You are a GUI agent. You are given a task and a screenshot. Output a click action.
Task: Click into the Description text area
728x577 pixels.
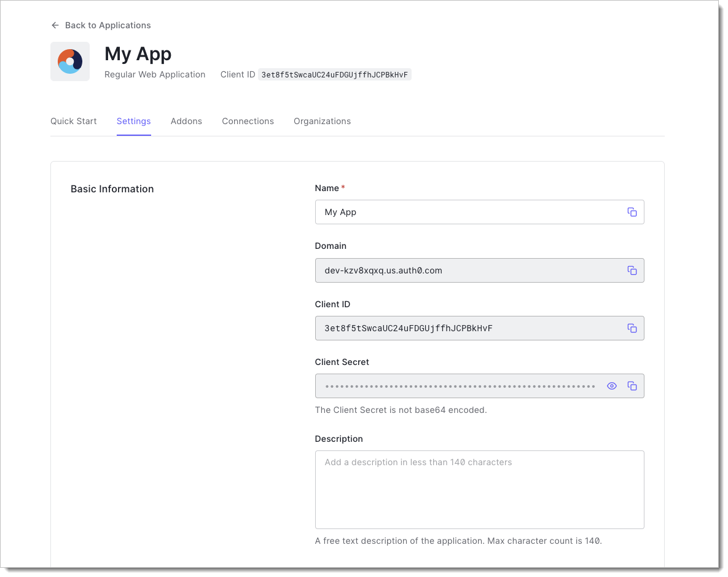tap(480, 490)
